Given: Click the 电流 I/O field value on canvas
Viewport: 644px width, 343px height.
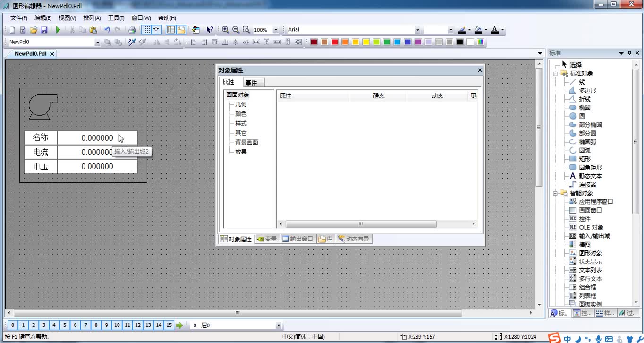Looking at the screenshot, I should [x=97, y=152].
